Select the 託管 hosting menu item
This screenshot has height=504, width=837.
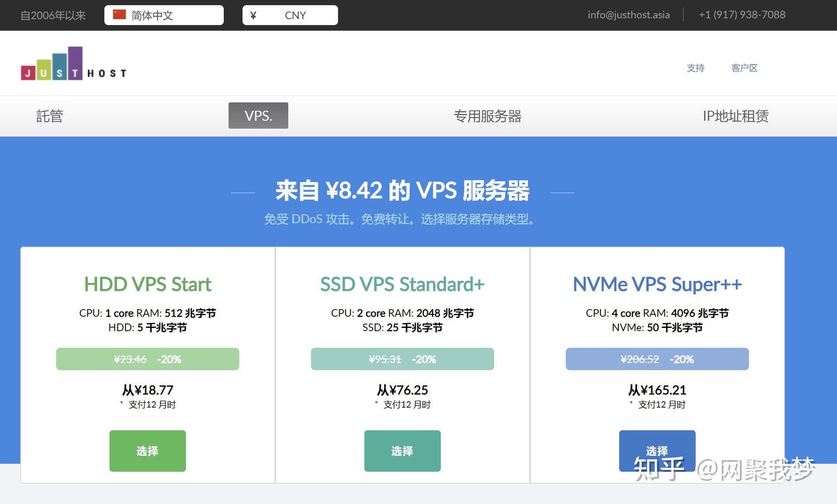(x=49, y=116)
